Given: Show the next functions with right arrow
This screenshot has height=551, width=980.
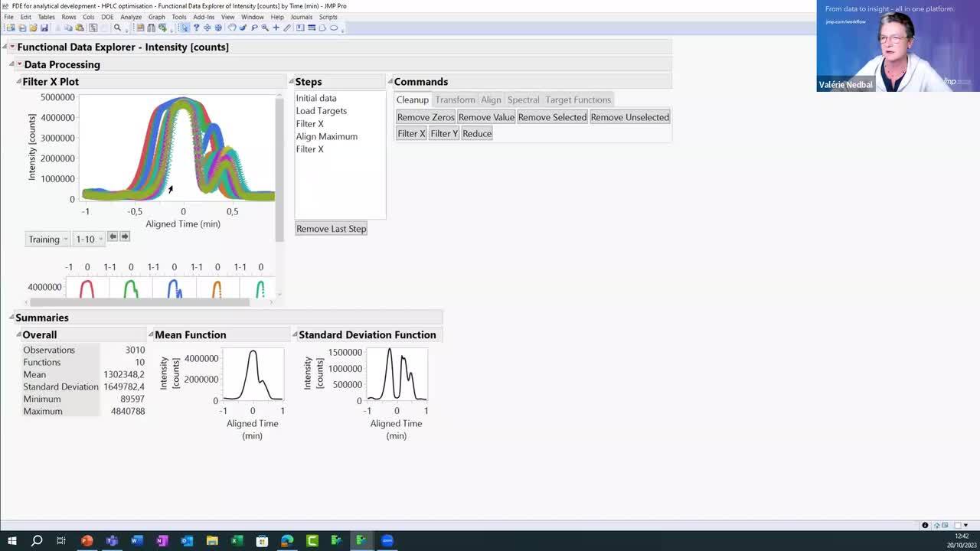Looking at the screenshot, I should pyautogui.click(x=125, y=236).
